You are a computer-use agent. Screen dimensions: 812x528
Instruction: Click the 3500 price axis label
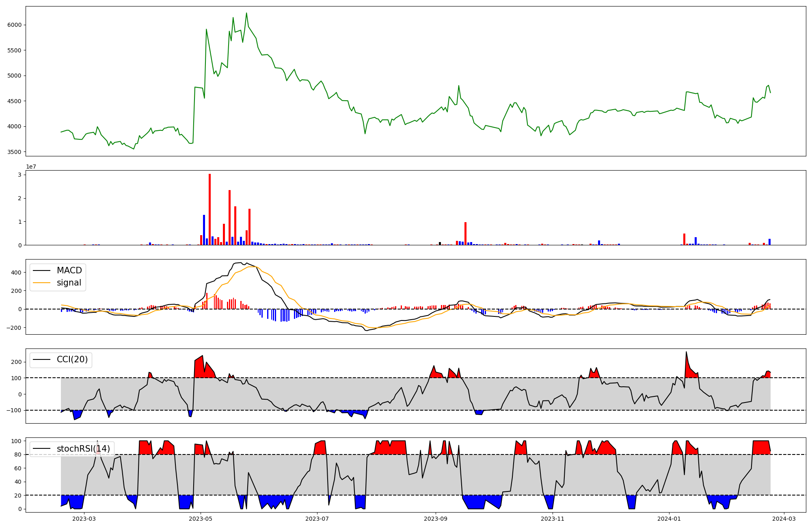click(x=14, y=152)
